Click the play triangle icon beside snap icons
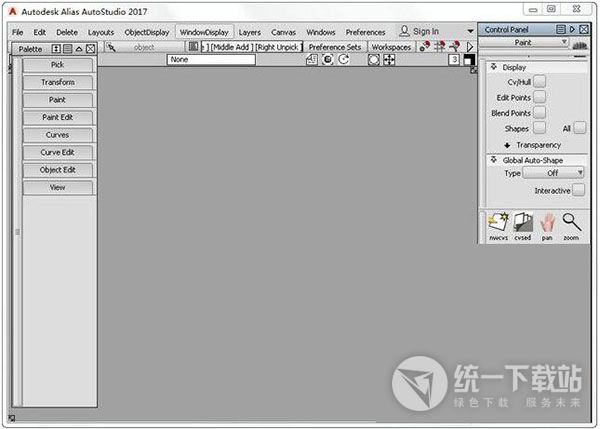 (470, 47)
